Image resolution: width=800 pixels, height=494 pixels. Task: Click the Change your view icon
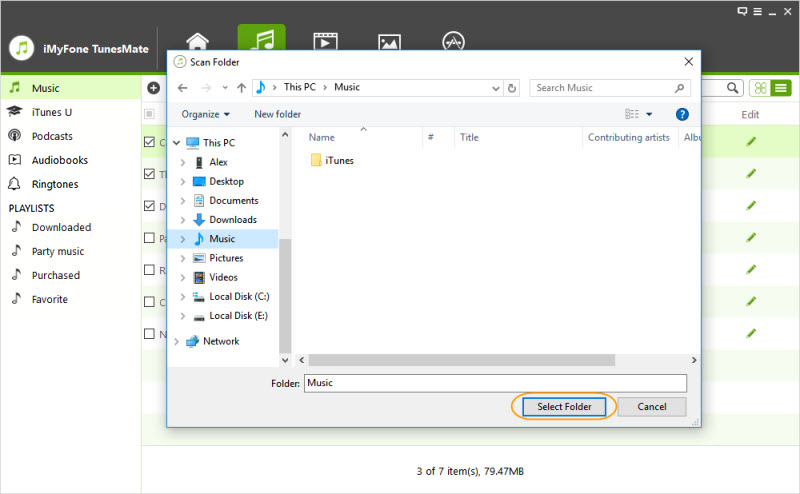click(632, 114)
